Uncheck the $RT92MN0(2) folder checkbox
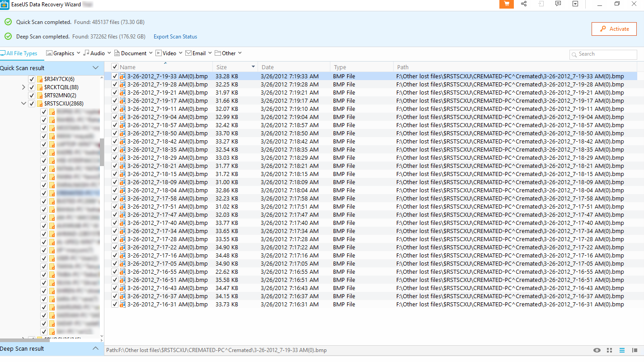The width and height of the screenshot is (644, 362). point(32,95)
